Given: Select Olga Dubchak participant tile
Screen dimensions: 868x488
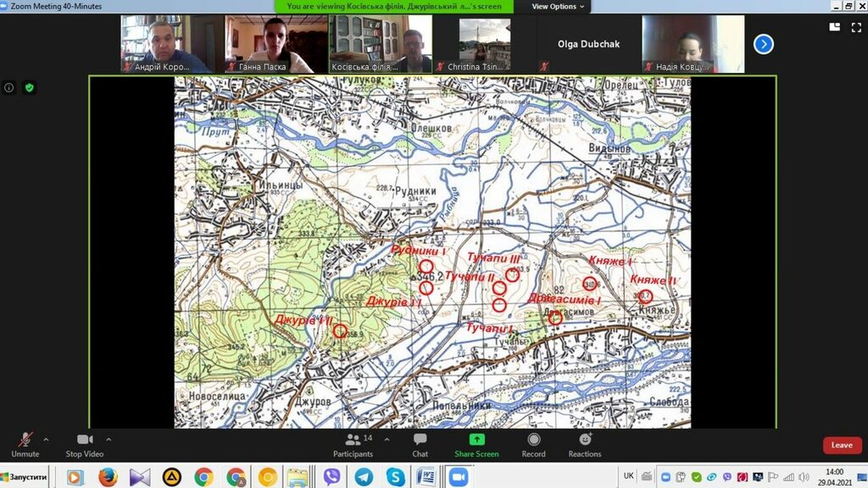Looking at the screenshot, I should pos(587,44).
